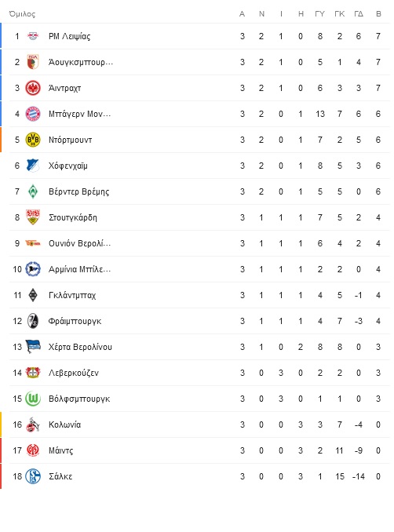Open the Στουτγκάρδη team link

[x=73, y=217]
